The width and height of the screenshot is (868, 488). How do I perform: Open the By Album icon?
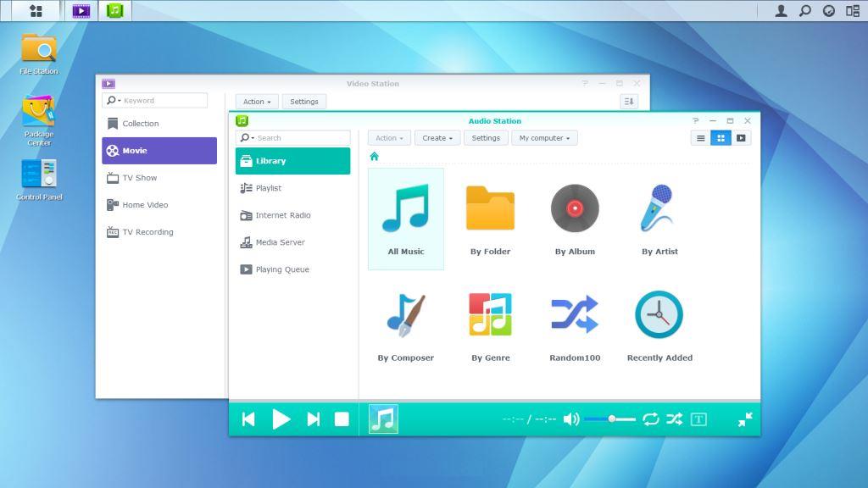575,208
